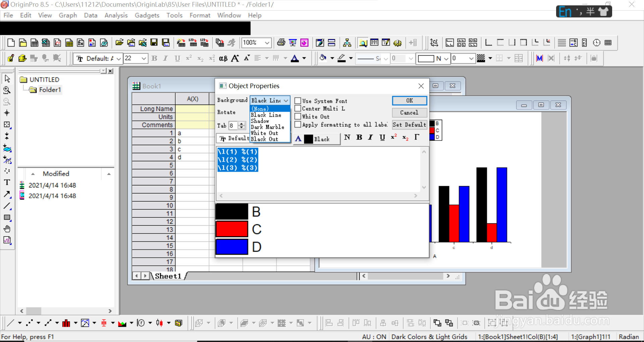Click the Column bar plot icon

66,323
